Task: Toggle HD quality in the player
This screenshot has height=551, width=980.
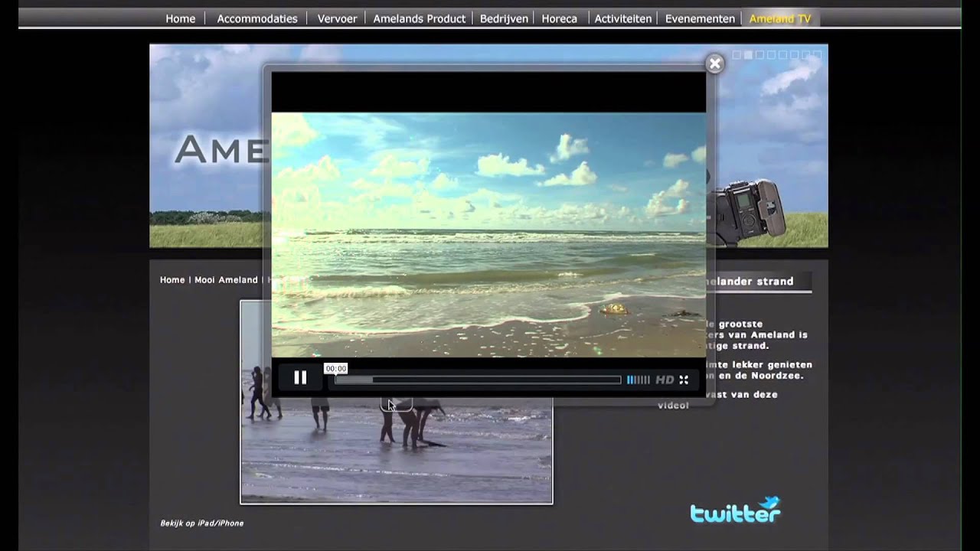Action: pyautogui.click(x=665, y=380)
